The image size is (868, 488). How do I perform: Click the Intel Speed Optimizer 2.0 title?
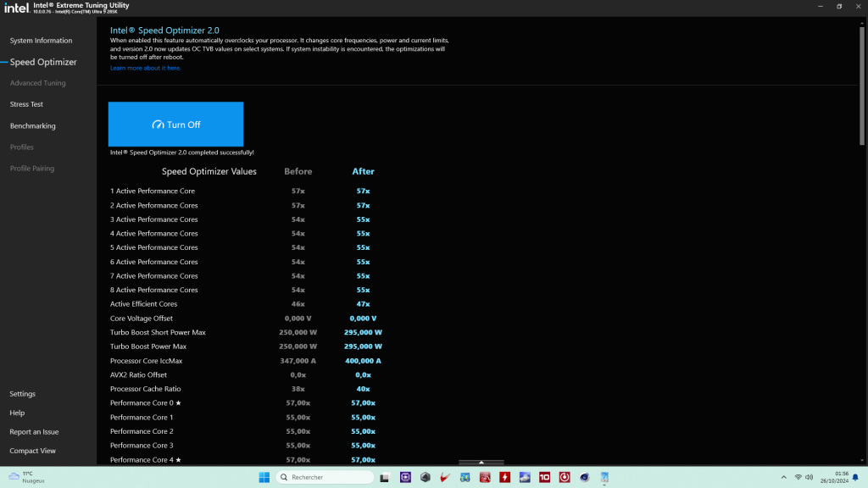pyautogui.click(x=164, y=30)
